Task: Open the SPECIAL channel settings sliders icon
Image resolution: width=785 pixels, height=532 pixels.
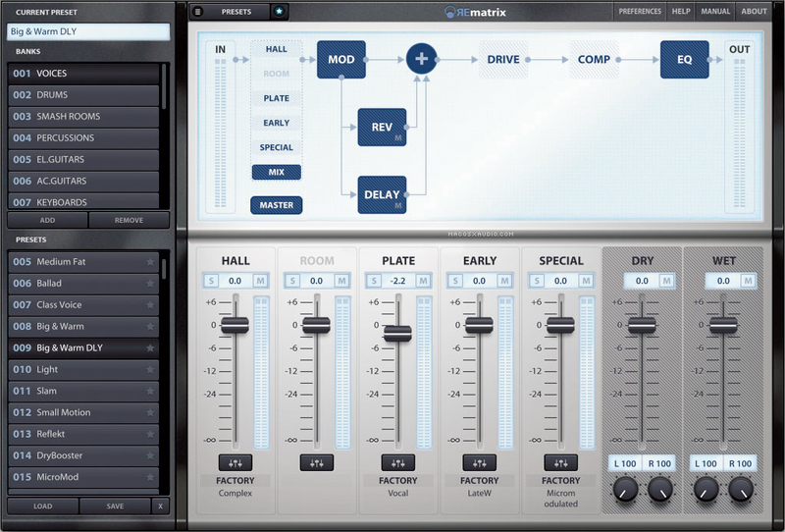Action: point(560,463)
